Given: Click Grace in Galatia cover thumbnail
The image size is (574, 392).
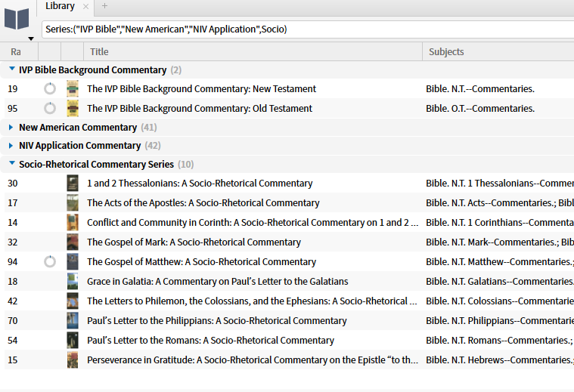Looking at the screenshot, I should point(73,282).
